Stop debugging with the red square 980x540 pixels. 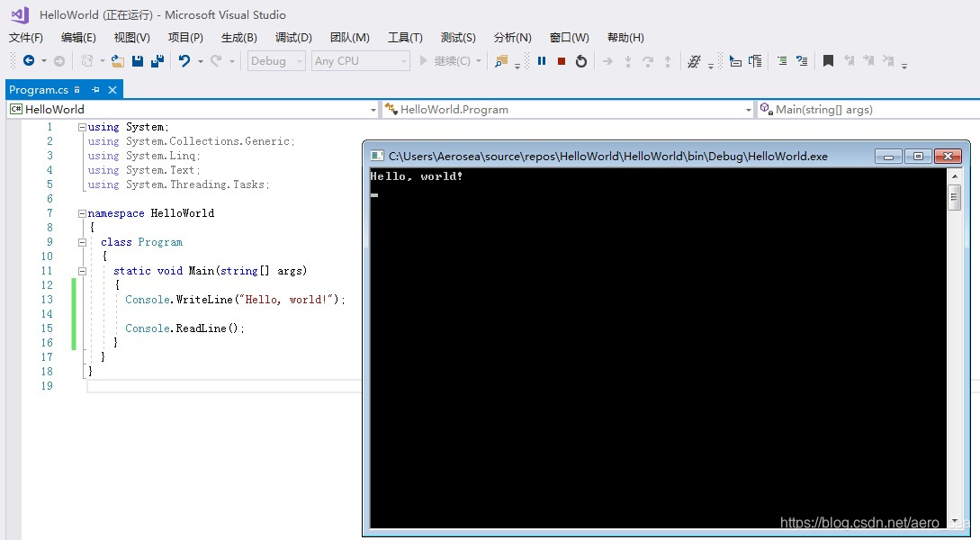[x=562, y=60]
